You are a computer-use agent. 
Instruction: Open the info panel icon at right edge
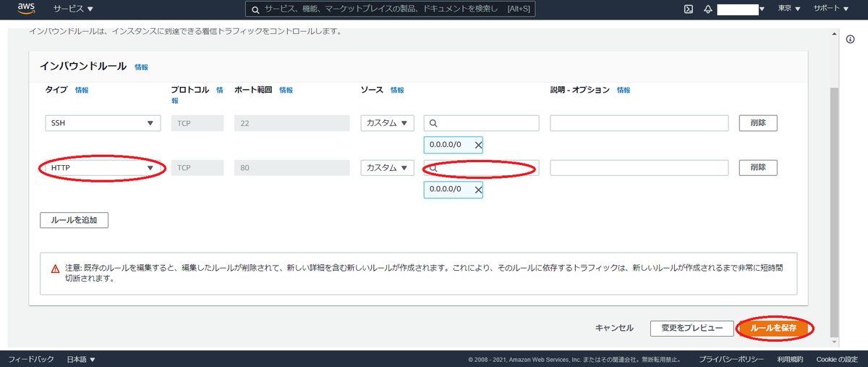pyautogui.click(x=851, y=39)
